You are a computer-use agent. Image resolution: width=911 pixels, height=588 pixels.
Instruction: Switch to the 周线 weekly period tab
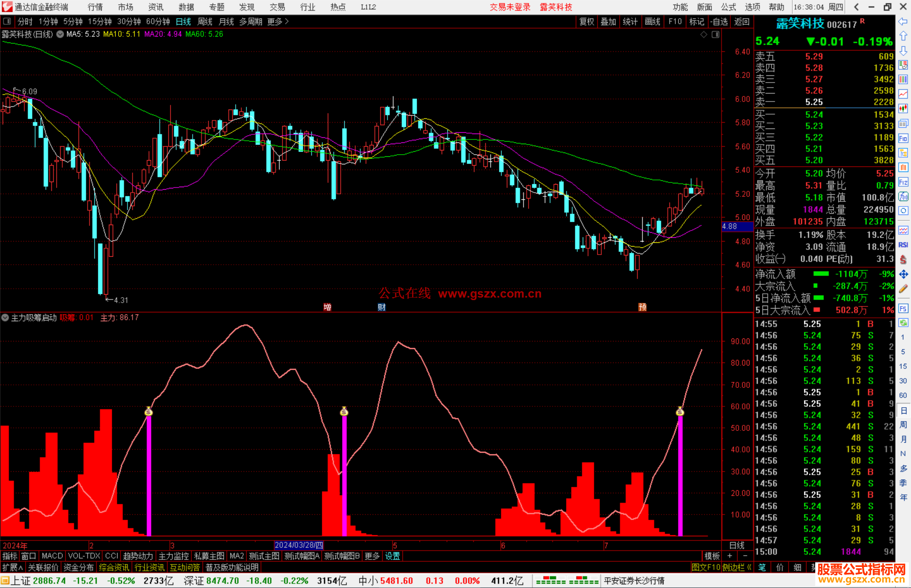pos(205,21)
